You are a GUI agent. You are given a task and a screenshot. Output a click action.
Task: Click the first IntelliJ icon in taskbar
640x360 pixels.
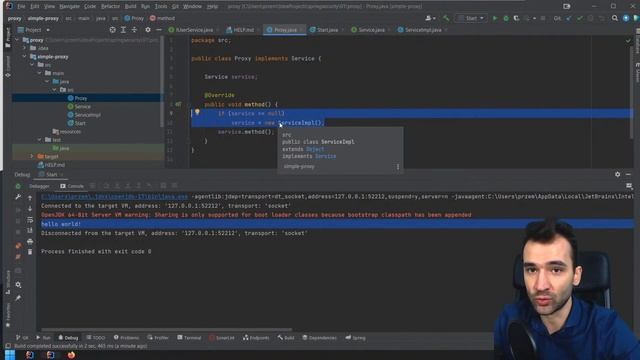30,355
